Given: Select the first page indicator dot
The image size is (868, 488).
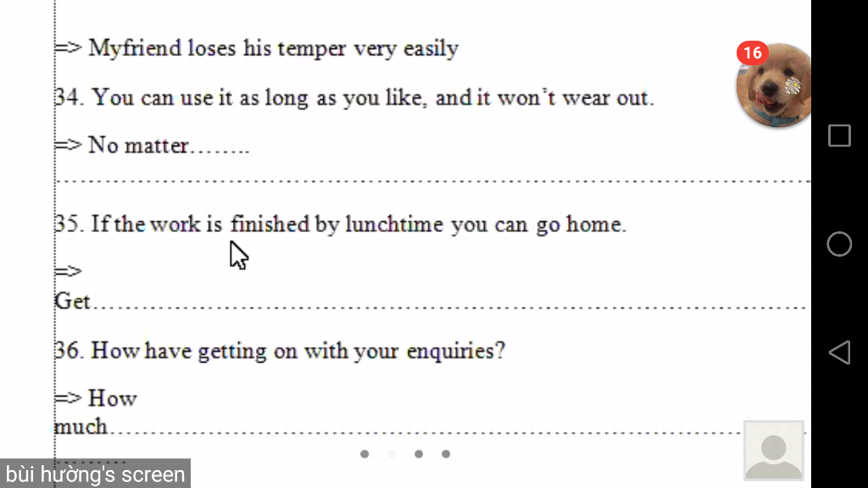Looking at the screenshot, I should [364, 454].
